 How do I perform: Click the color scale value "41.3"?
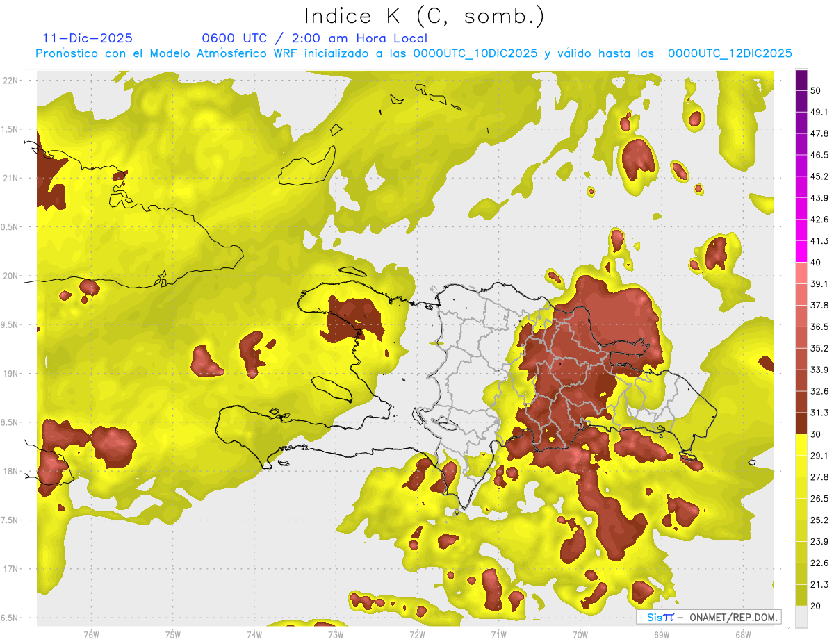(819, 240)
